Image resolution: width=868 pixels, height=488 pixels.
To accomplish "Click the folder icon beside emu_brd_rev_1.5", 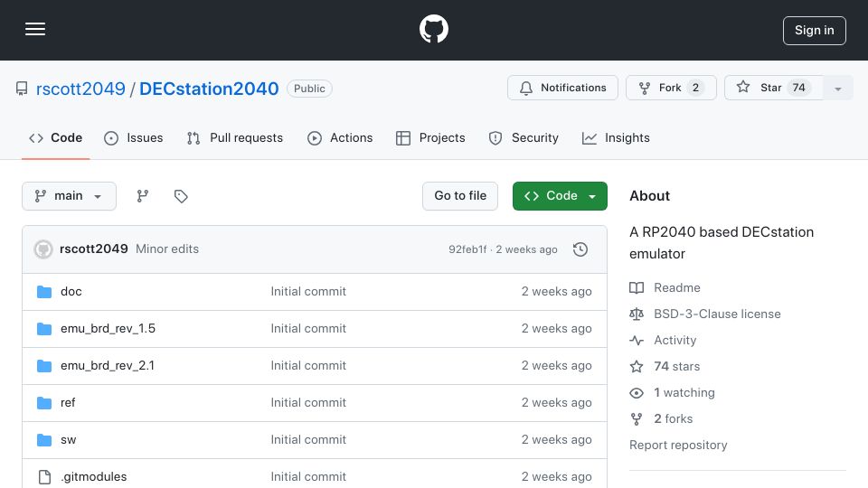I will (44, 329).
